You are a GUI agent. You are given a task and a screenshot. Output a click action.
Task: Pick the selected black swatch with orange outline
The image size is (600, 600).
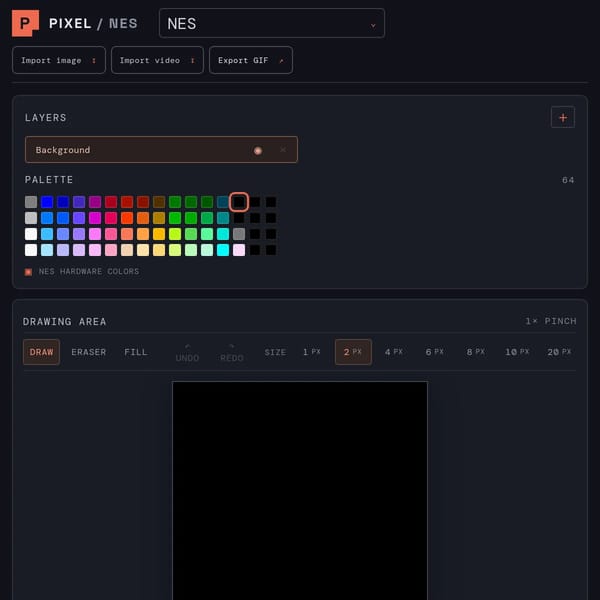tap(239, 202)
